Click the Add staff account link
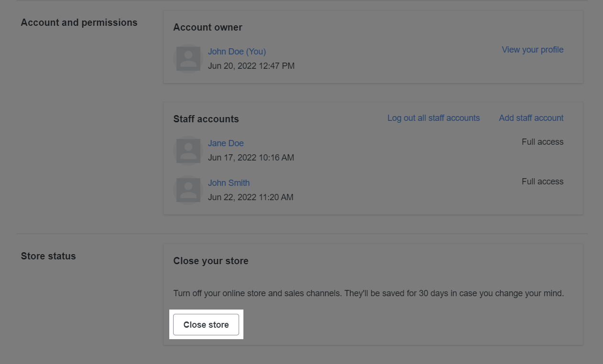 pos(531,118)
